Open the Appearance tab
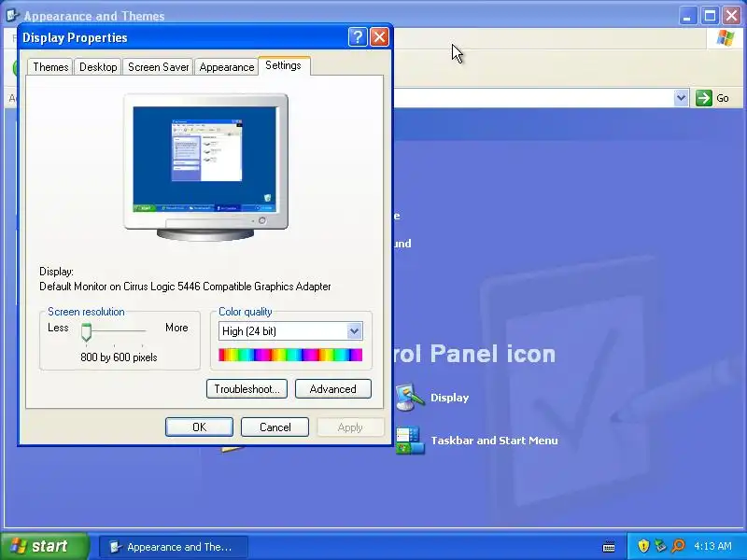Image resolution: width=747 pixels, height=560 pixels. pyautogui.click(x=226, y=67)
